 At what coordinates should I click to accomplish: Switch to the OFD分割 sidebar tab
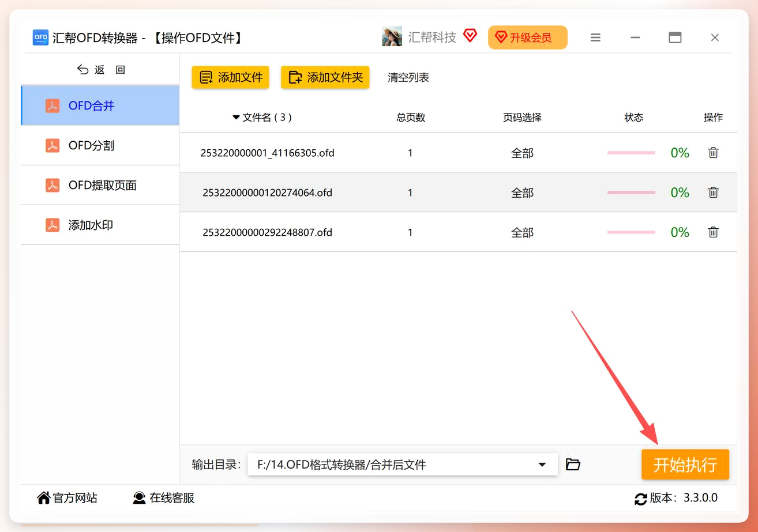(100, 145)
